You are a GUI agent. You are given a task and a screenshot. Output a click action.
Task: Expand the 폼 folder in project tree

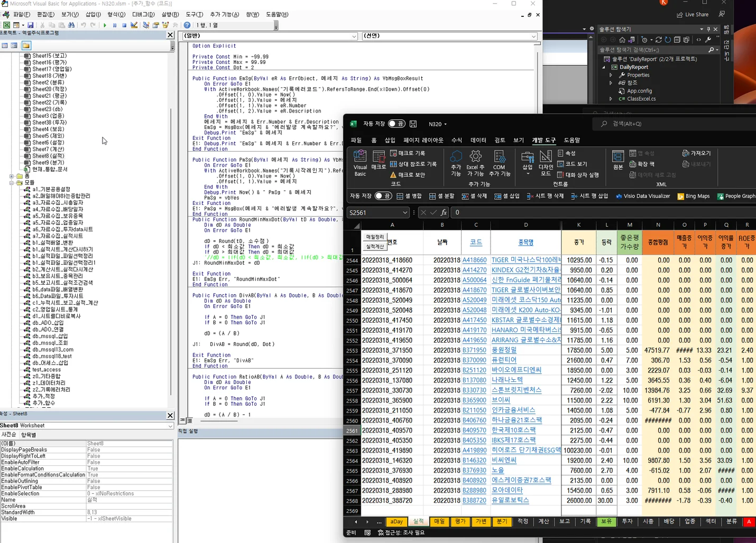(12, 176)
